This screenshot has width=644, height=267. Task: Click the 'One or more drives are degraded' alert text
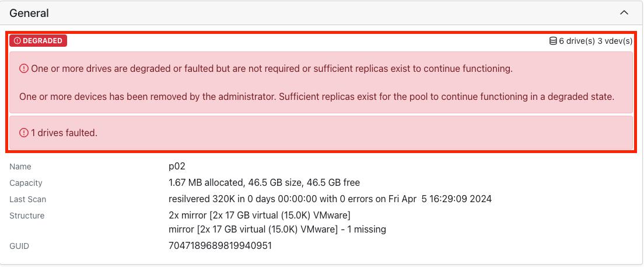(x=271, y=68)
